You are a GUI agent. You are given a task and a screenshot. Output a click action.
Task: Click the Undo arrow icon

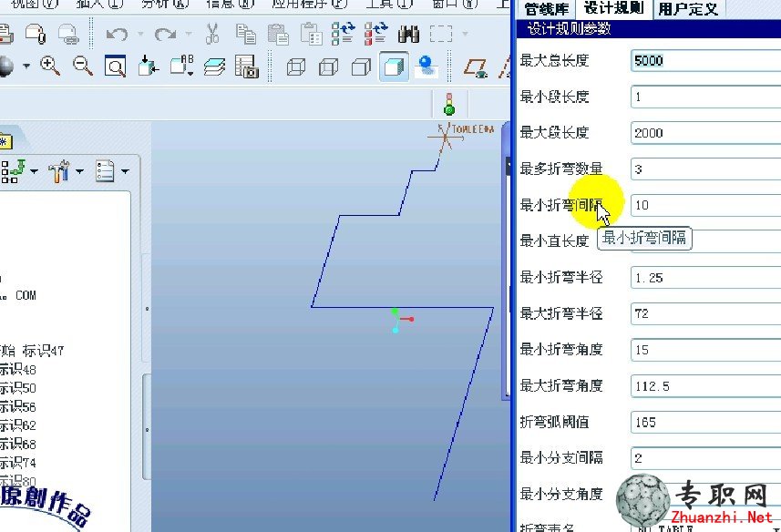(x=117, y=34)
